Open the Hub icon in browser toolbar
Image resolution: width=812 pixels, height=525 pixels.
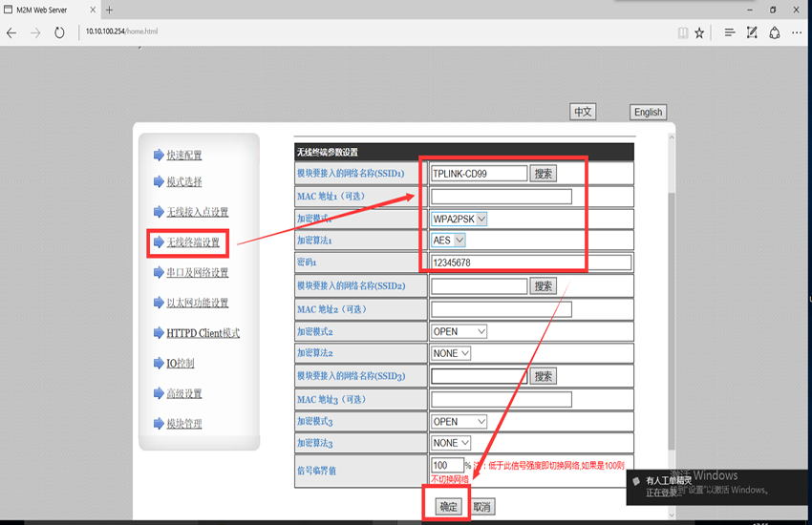pyautogui.click(x=729, y=32)
